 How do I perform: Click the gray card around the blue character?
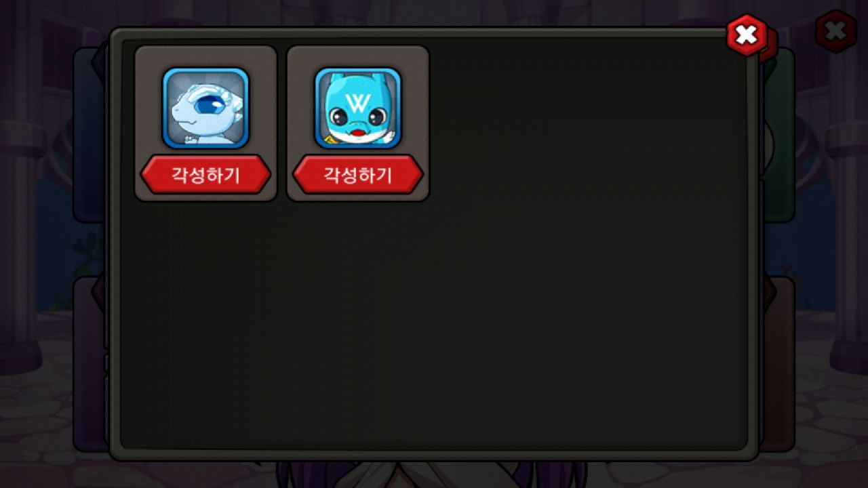pos(358,123)
